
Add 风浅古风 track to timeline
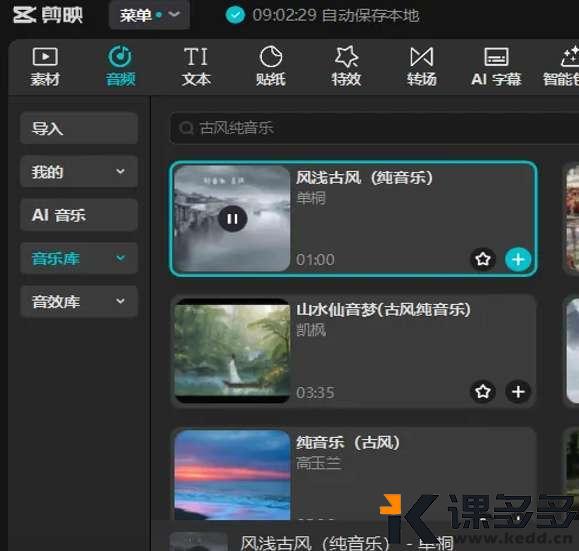pos(518,259)
